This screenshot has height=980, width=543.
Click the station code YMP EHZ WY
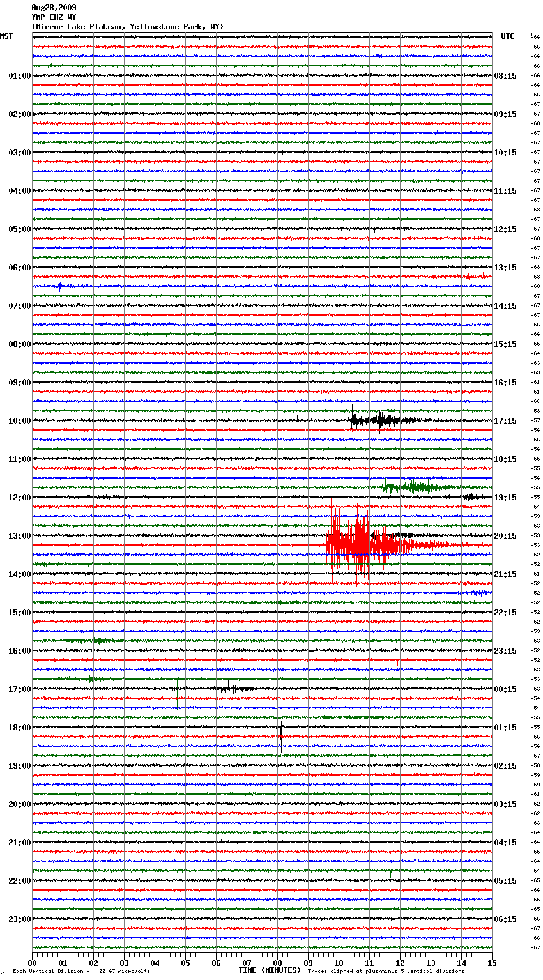tap(54, 17)
